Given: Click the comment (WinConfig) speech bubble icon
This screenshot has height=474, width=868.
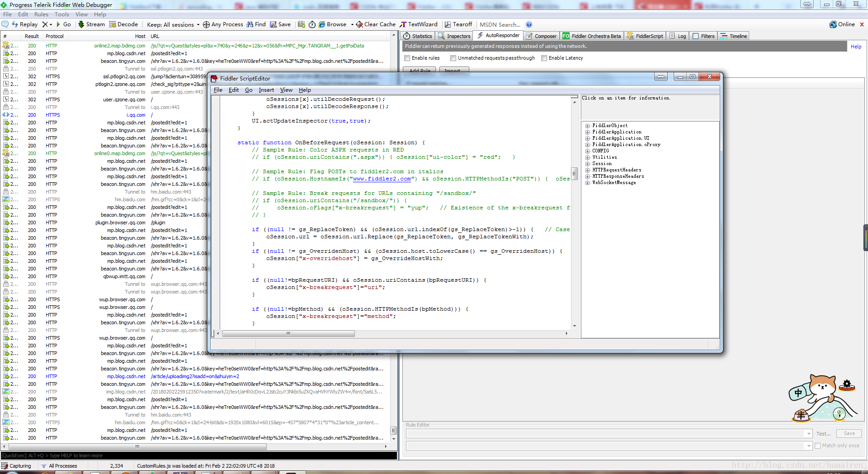Looking at the screenshot, I should 5,24.
